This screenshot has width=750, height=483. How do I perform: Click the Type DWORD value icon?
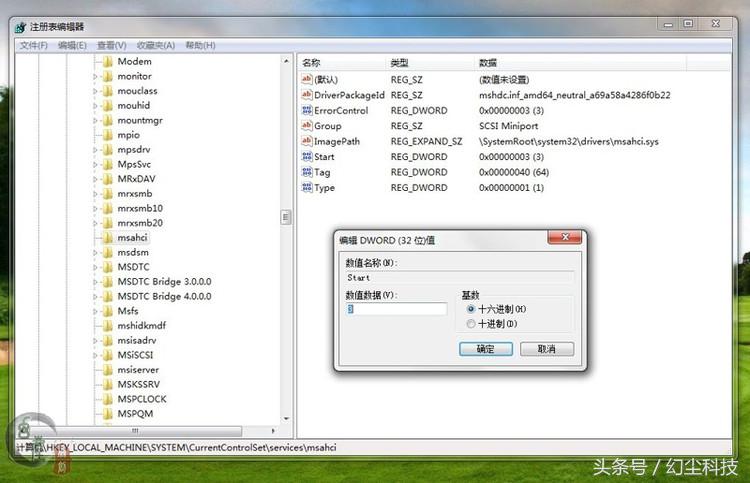(x=307, y=187)
